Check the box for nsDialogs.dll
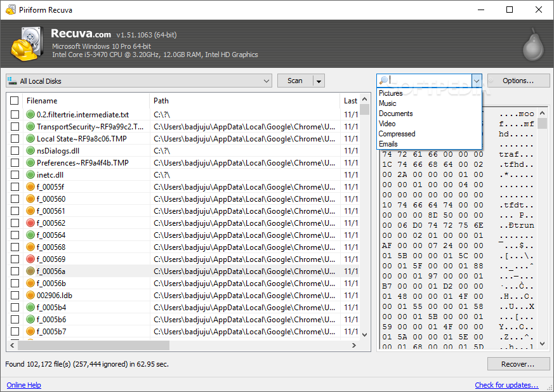This screenshot has height=392, width=554. click(x=15, y=151)
